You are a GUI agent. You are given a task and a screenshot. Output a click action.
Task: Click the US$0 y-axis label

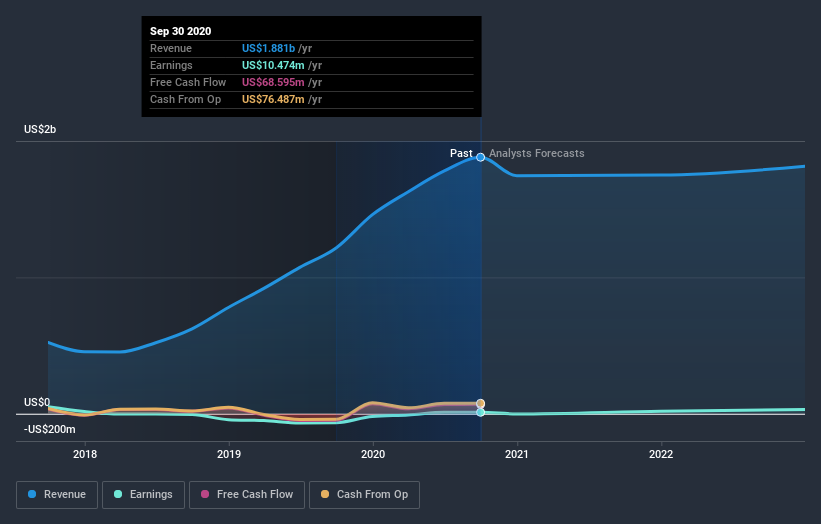pos(37,402)
